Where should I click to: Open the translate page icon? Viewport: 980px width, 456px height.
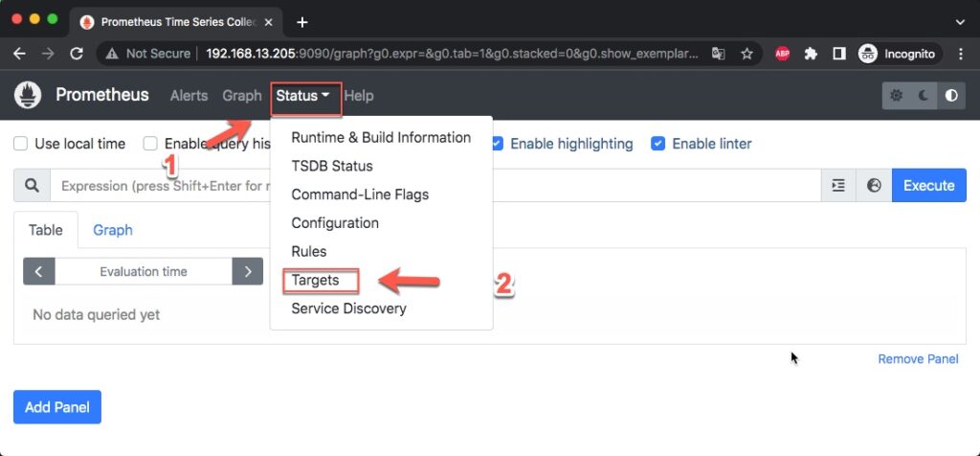(x=718, y=54)
